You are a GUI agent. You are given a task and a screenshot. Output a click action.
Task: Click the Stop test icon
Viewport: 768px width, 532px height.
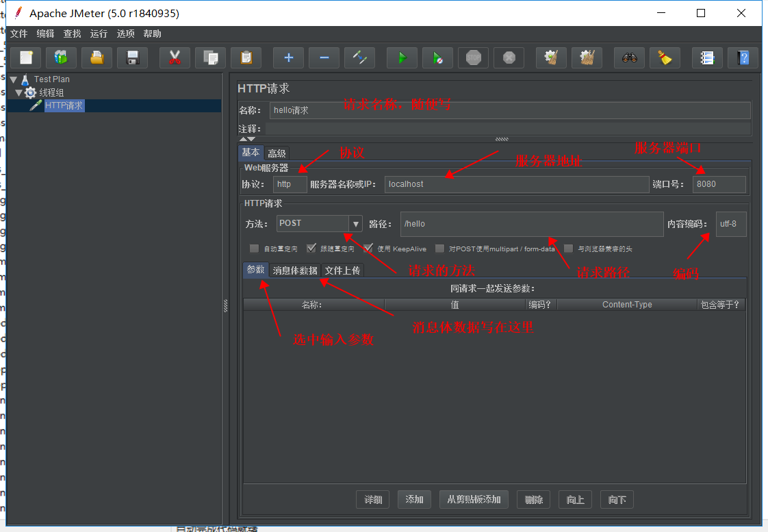(x=474, y=58)
